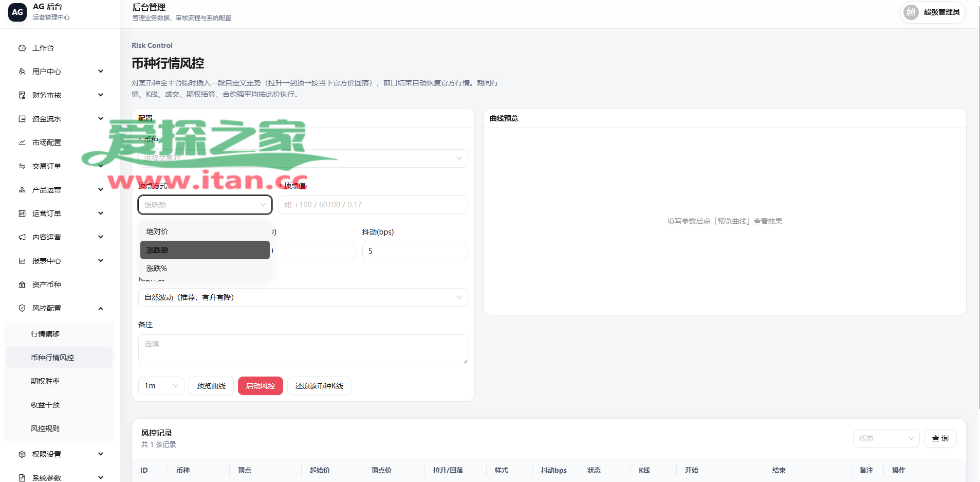
Task: Expand the 运营订单 chevron
Action: [x=101, y=213]
